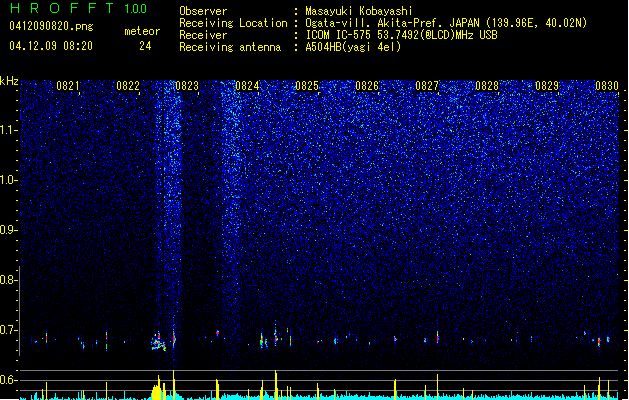Image resolution: width=629 pixels, height=400 pixels.
Task: Click the 0.6 kHz axis label
Action: pos(9,380)
